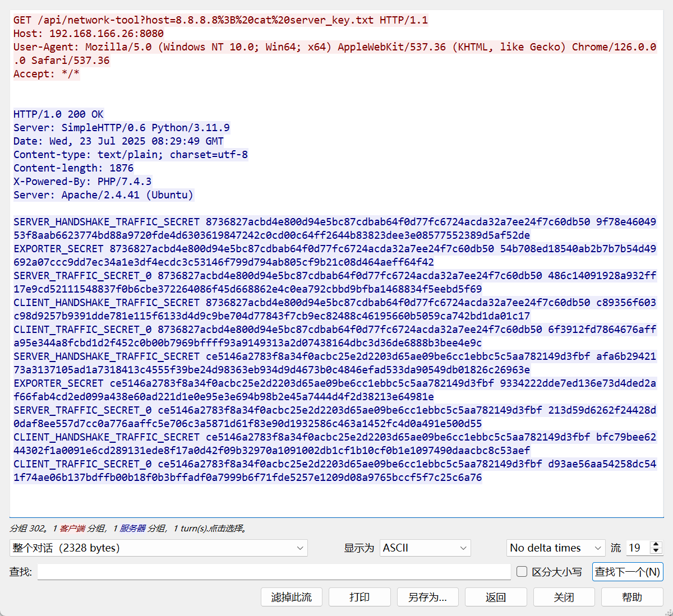Focus the 查找 search text field
Image resolution: width=673 pixels, height=616 pixels.
(x=274, y=572)
